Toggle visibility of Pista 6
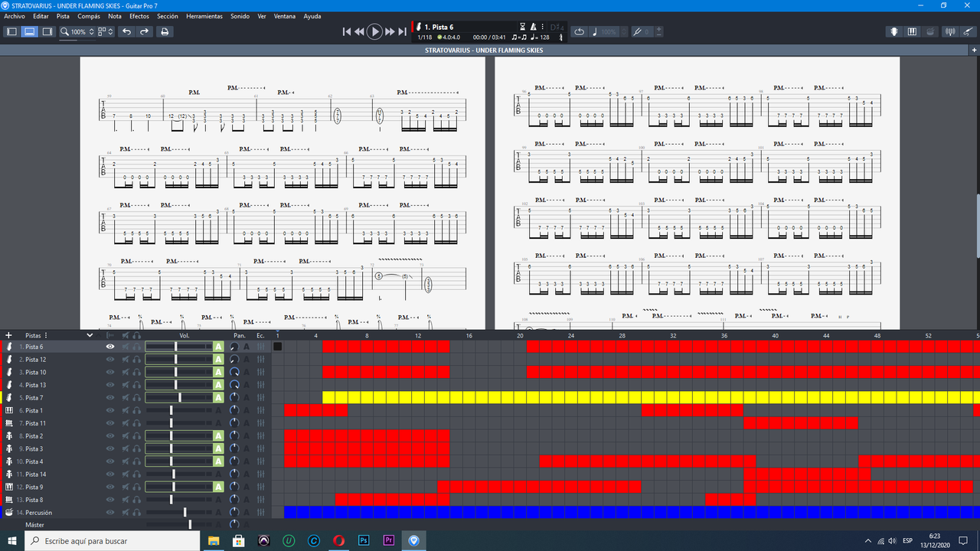This screenshot has width=980, height=551. 110,347
